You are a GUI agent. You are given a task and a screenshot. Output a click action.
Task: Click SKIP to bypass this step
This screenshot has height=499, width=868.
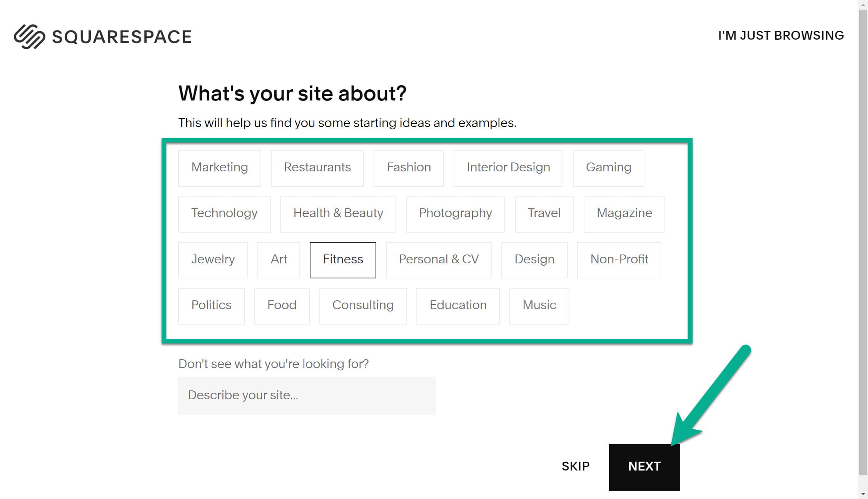(x=575, y=466)
